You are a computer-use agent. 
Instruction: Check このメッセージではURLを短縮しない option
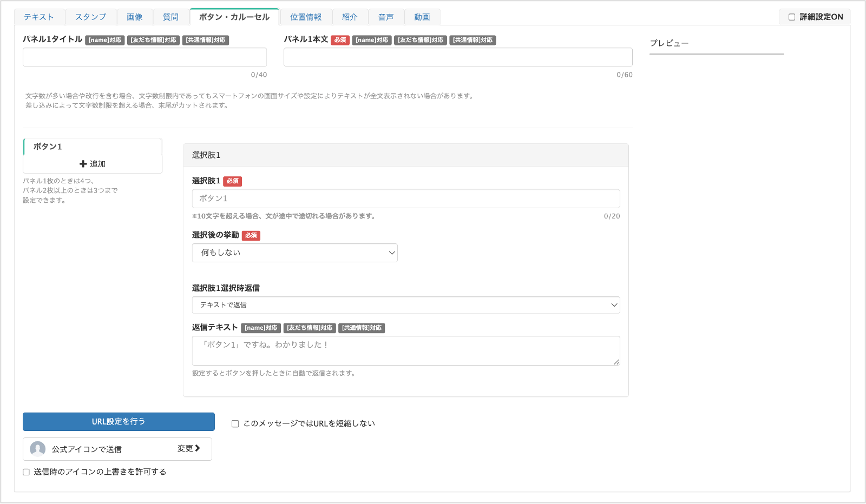[x=235, y=424]
